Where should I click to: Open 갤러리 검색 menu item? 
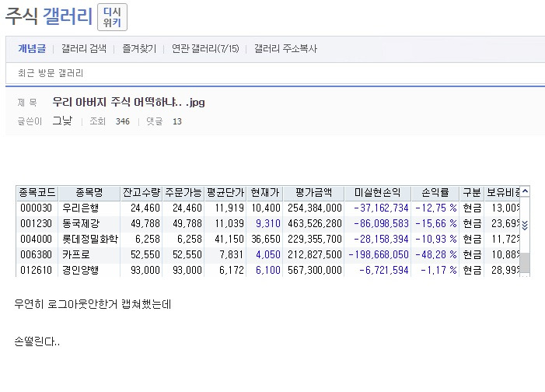coord(84,49)
